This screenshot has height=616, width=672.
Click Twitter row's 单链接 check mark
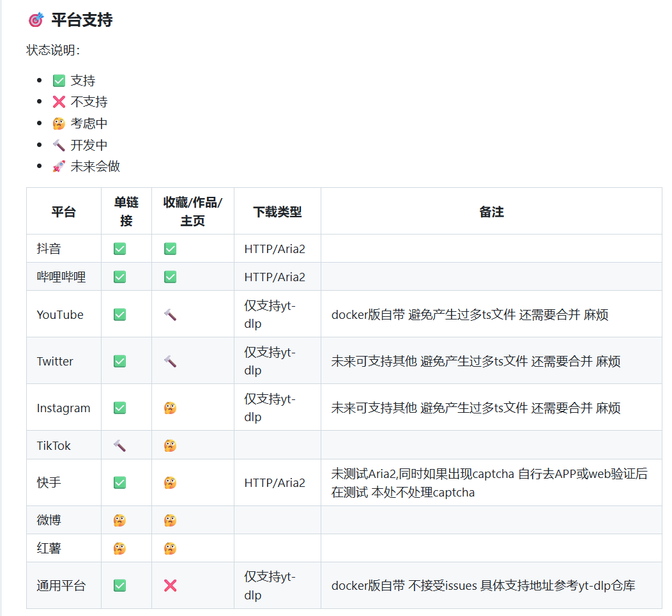click(119, 362)
